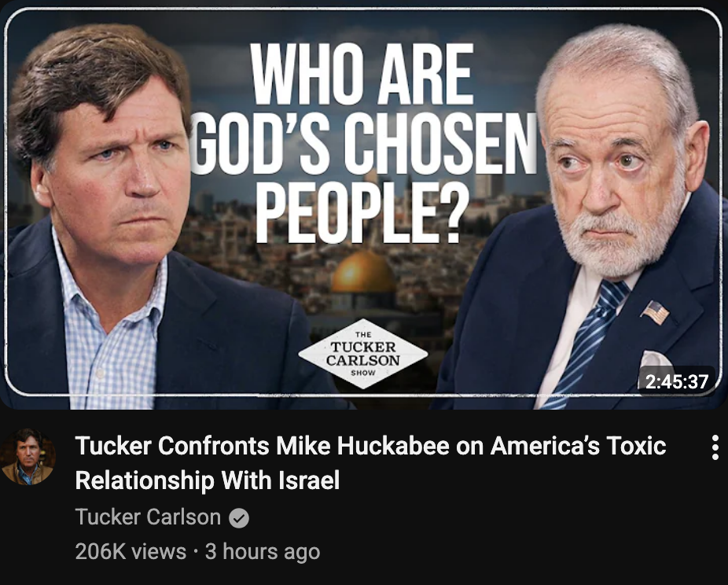
Task: Open video titled Tucker Confronts Mike Huckabee
Action: pos(370,462)
